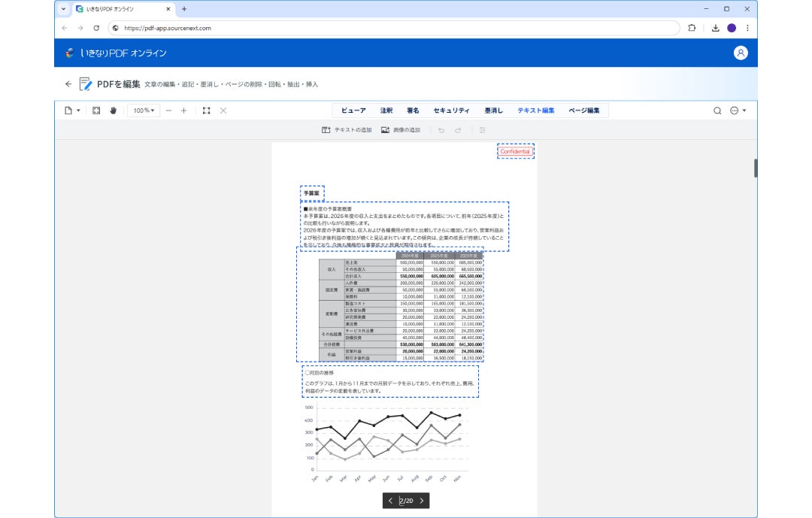Open the more options ellipsis menu
The width and height of the screenshot is (812, 518).
pos(735,111)
